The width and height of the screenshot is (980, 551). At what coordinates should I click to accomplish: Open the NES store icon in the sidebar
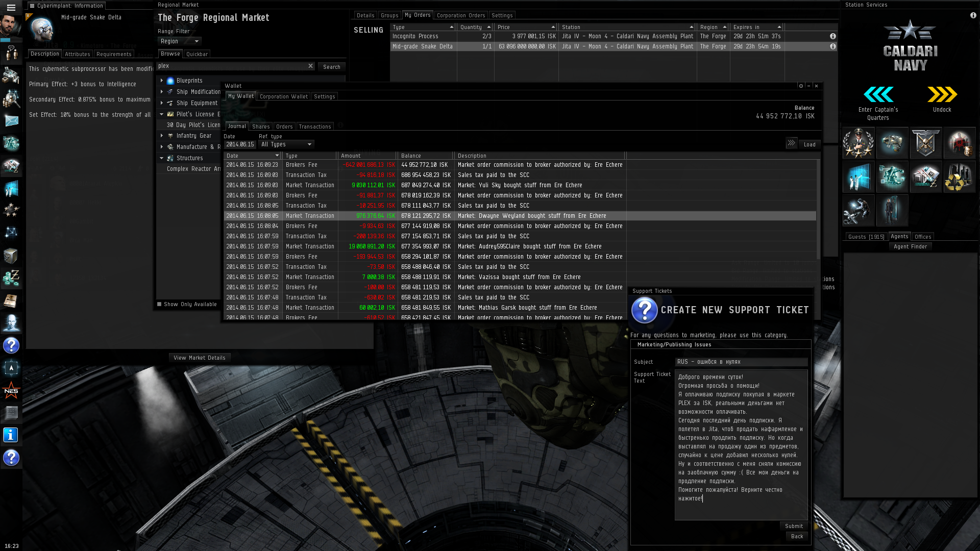click(x=11, y=390)
